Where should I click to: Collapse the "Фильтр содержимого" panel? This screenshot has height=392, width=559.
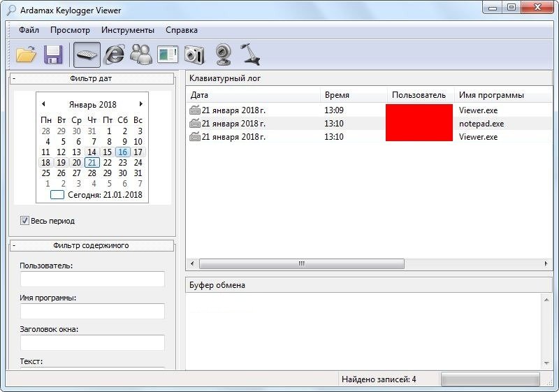click(14, 245)
